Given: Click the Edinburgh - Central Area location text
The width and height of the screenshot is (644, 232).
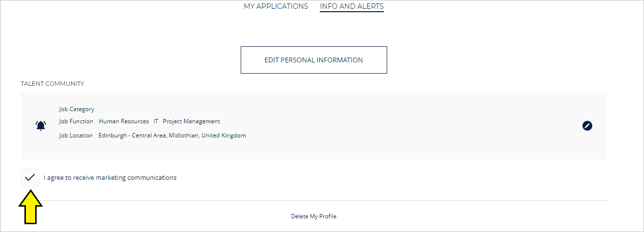Looking at the screenshot, I should point(132,135).
